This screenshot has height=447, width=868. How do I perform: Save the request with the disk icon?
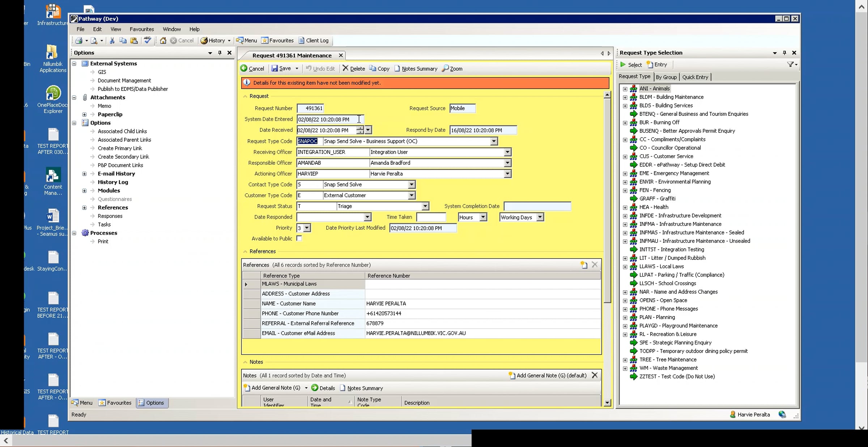[281, 68]
